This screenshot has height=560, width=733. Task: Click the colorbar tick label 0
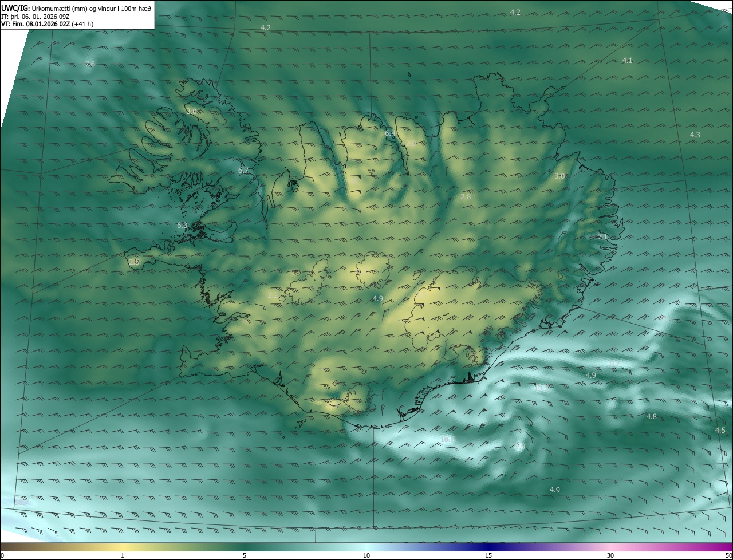tap(2, 555)
